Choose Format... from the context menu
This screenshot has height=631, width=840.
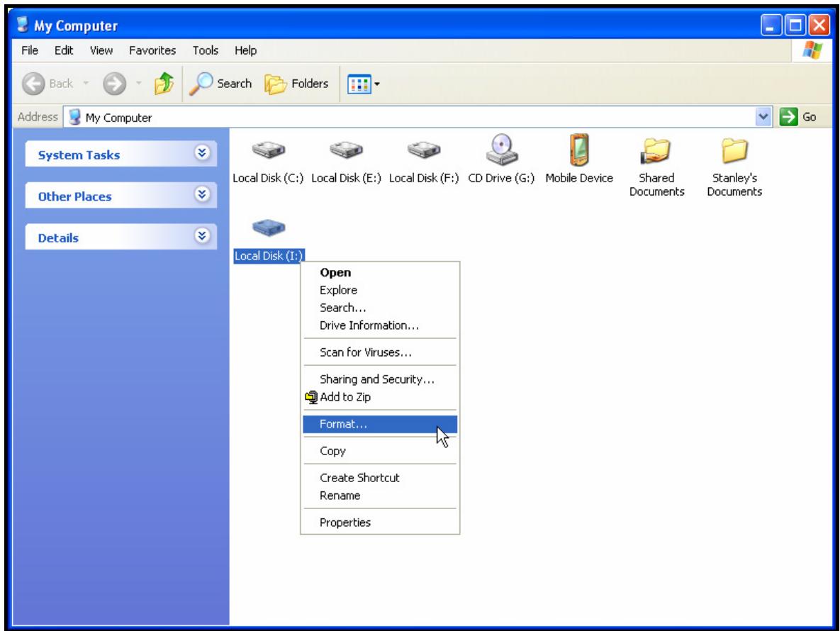click(x=380, y=424)
